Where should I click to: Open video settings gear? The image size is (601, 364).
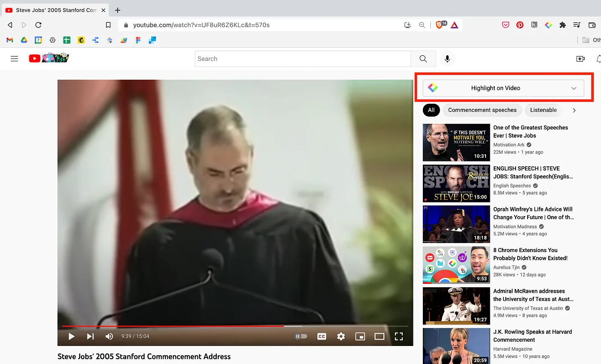point(341,337)
